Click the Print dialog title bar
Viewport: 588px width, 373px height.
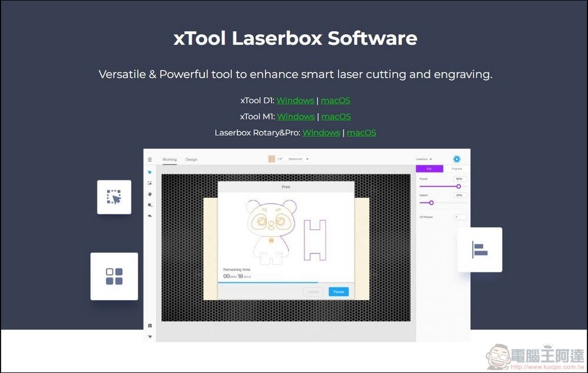click(286, 187)
